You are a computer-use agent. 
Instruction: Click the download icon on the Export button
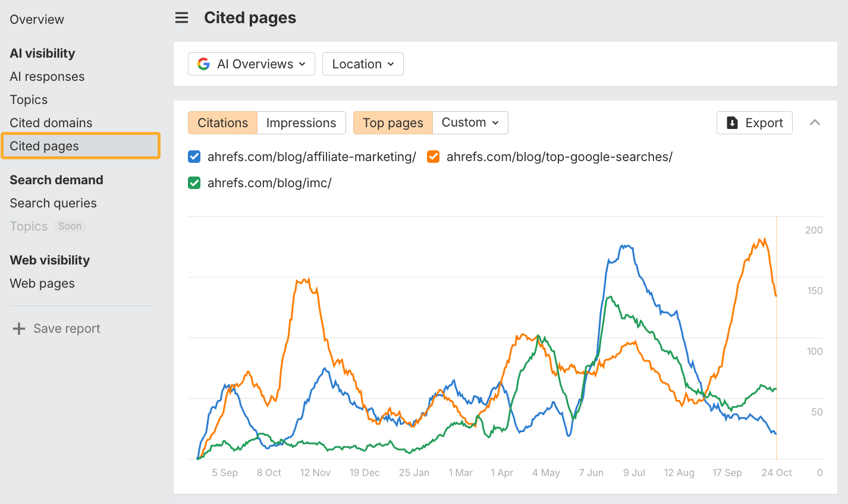coord(732,122)
